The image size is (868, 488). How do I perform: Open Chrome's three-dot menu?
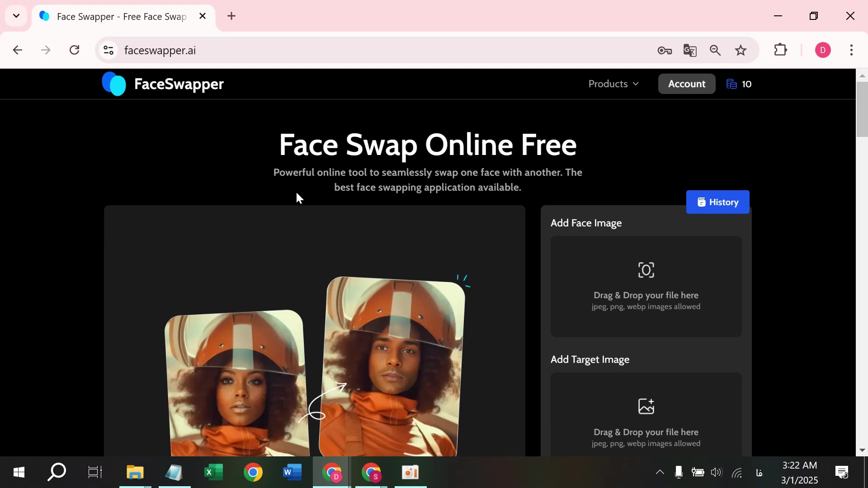coord(851,50)
